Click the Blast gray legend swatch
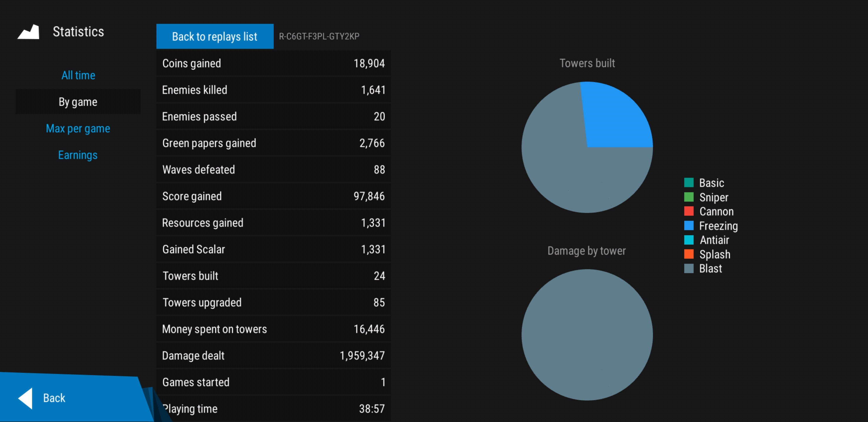 [x=689, y=268]
